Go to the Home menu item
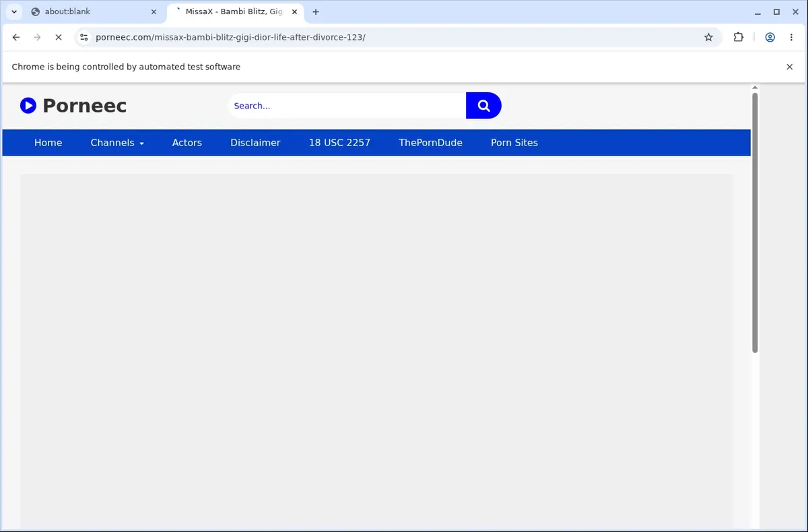 click(48, 143)
